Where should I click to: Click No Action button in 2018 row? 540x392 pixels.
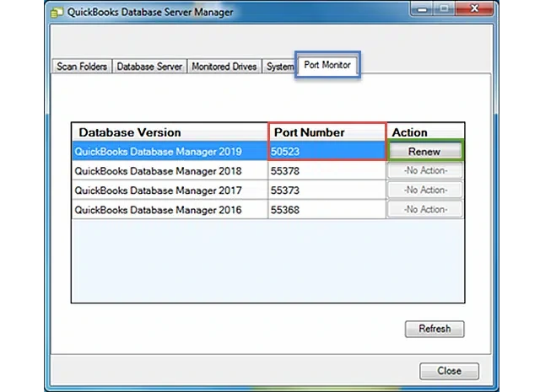coord(425,170)
